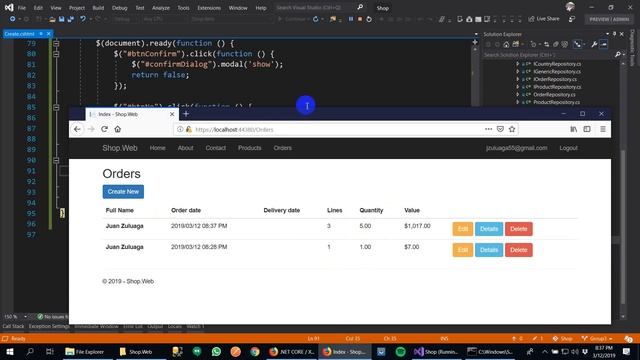Screen dimensions: 640x360
Task: Edit the $1,017.00 order
Action: [462, 229]
